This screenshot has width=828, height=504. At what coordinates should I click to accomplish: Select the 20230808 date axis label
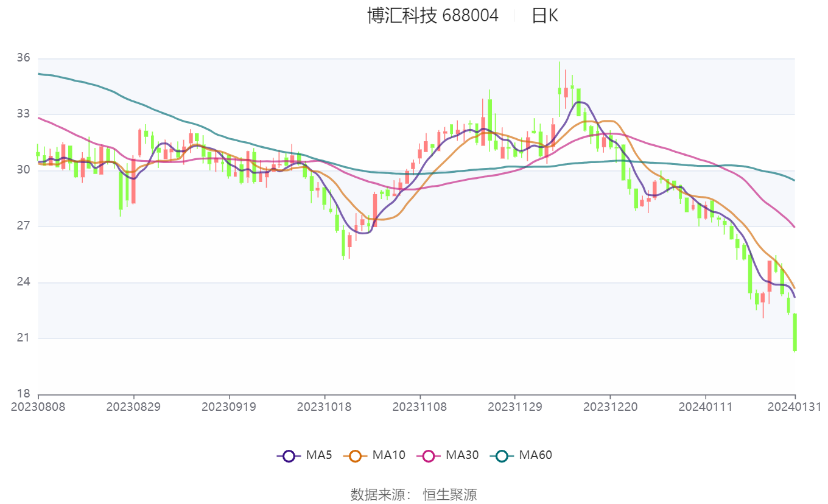coord(38,407)
